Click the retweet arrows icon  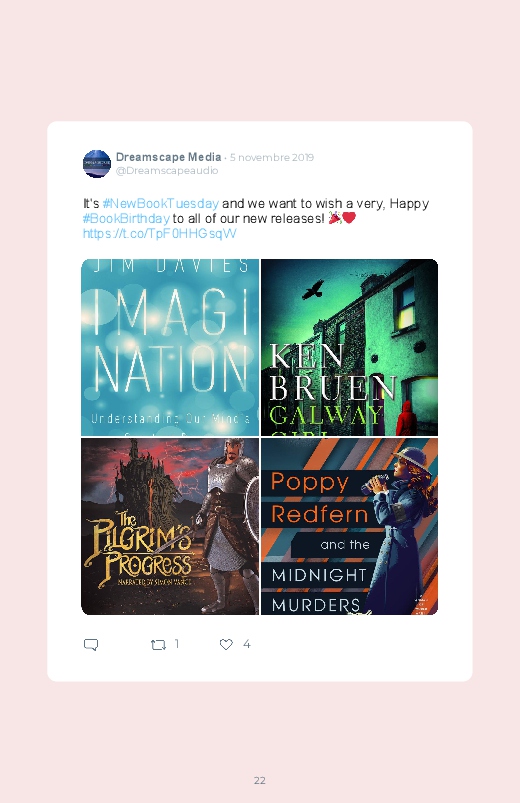tap(158, 644)
